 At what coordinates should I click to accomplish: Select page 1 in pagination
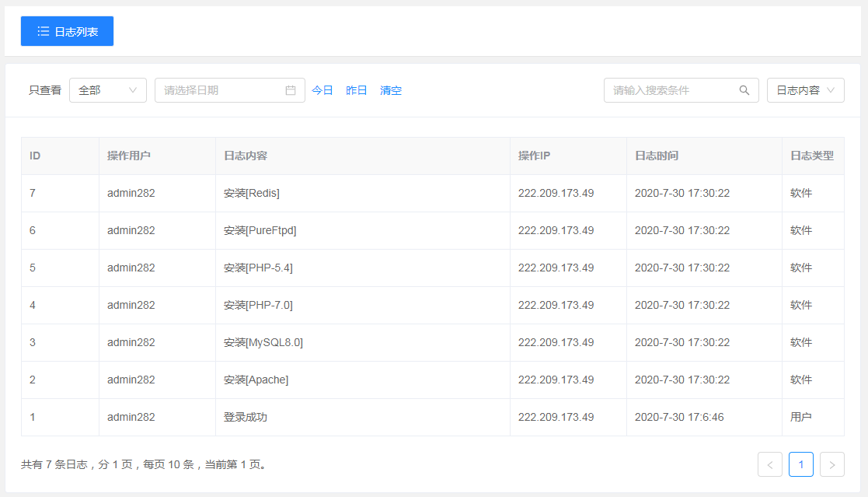point(801,464)
